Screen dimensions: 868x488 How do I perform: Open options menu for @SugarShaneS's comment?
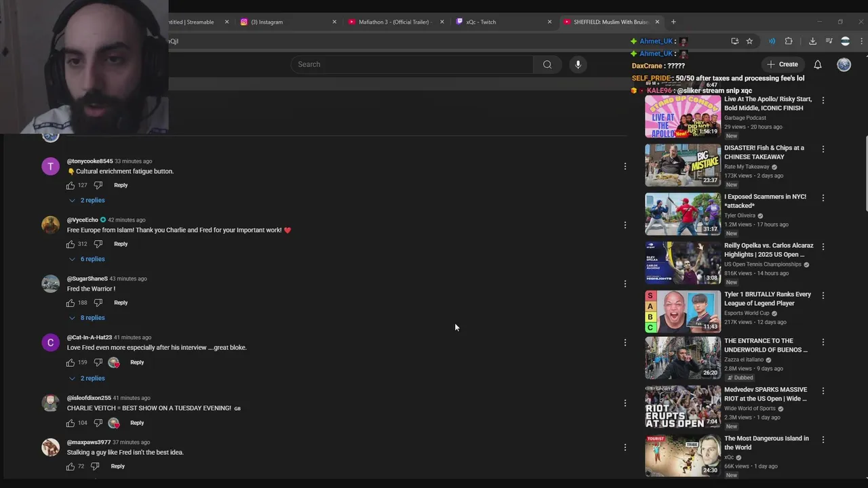[x=625, y=283]
